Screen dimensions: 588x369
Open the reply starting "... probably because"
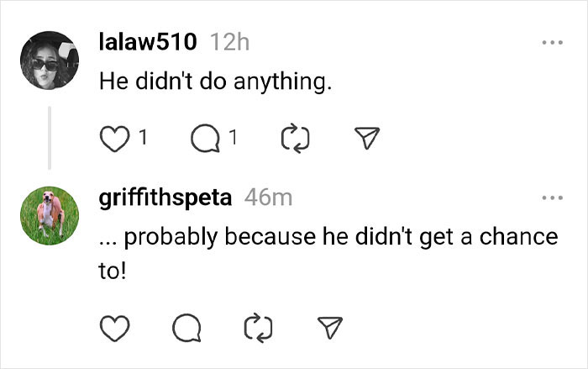click(x=328, y=238)
